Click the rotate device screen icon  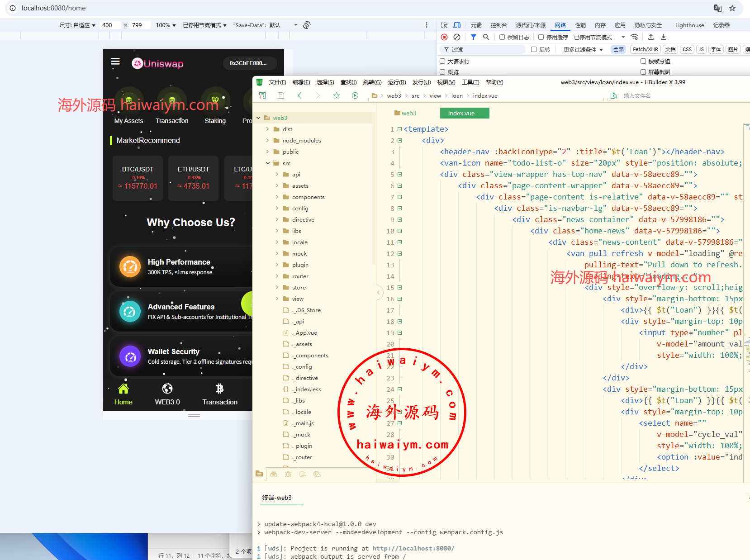click(307, 25)
